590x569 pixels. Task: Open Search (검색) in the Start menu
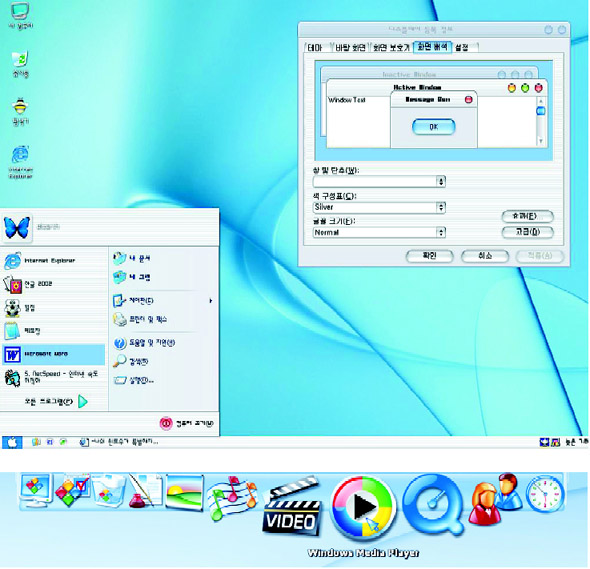(x=131, y=361)
